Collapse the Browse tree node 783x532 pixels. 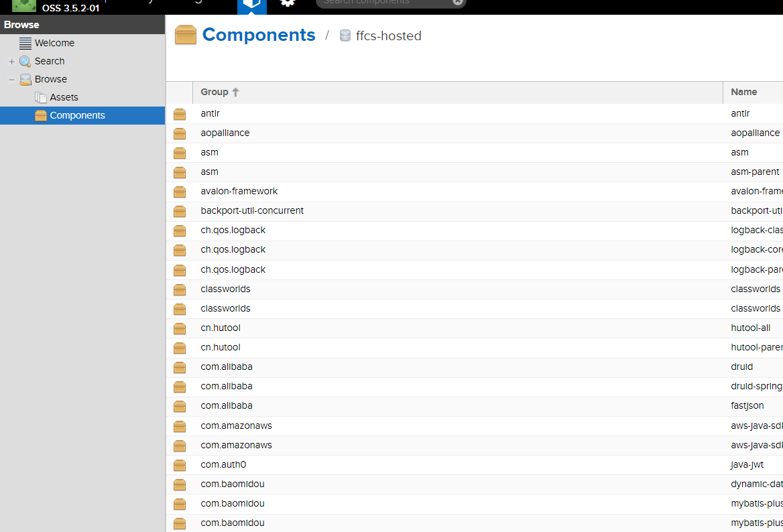click(x=11, y=80)
